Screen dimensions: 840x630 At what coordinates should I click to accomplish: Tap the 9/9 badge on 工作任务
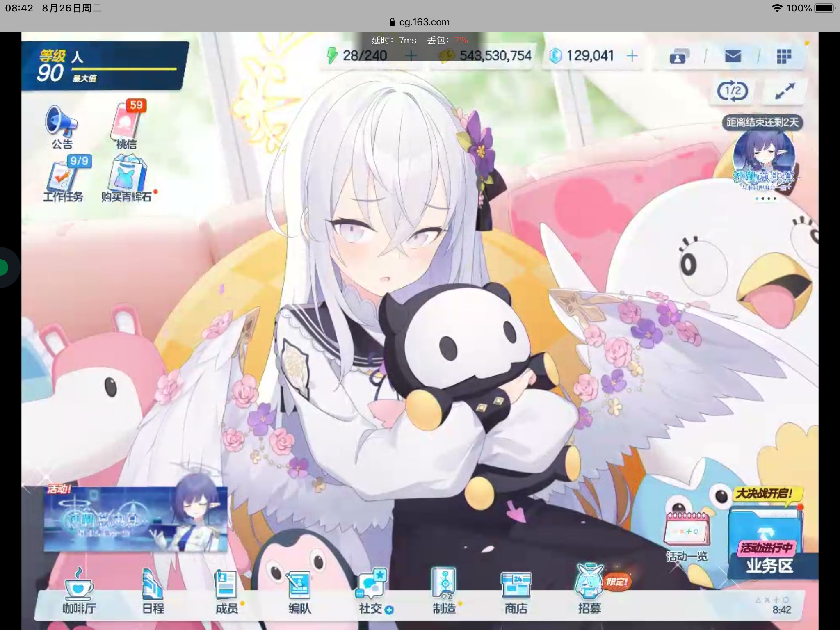coord(79,160)
